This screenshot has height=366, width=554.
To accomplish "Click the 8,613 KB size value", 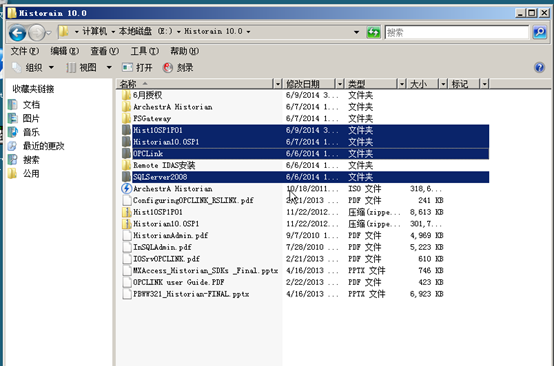I will pyautogui.click(x=426, y=212).
